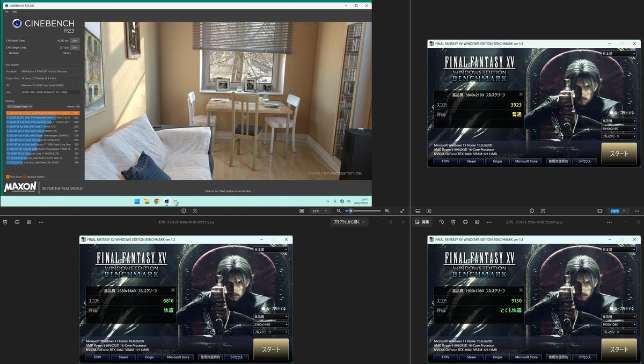Open 高品質 dropdown in the 3840x2160 benchmark
This screenshot has height=364, width=644.
click(x=618, y=121)
